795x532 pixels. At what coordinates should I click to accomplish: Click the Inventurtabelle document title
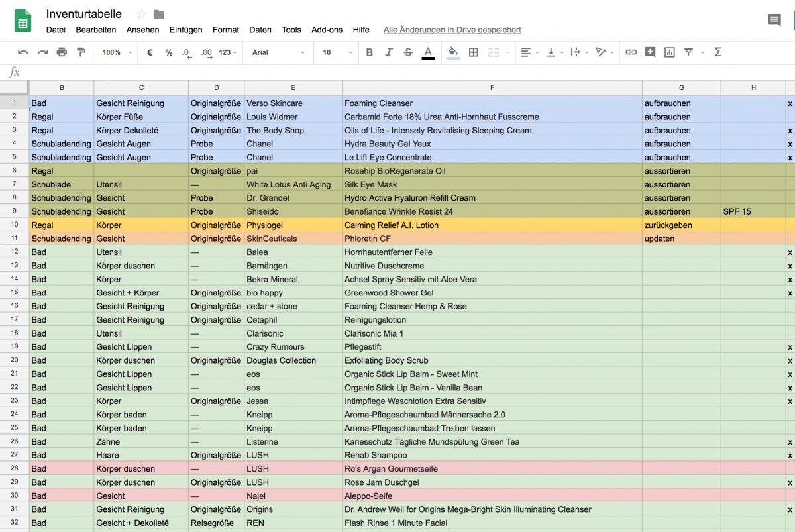coord(83,14)
